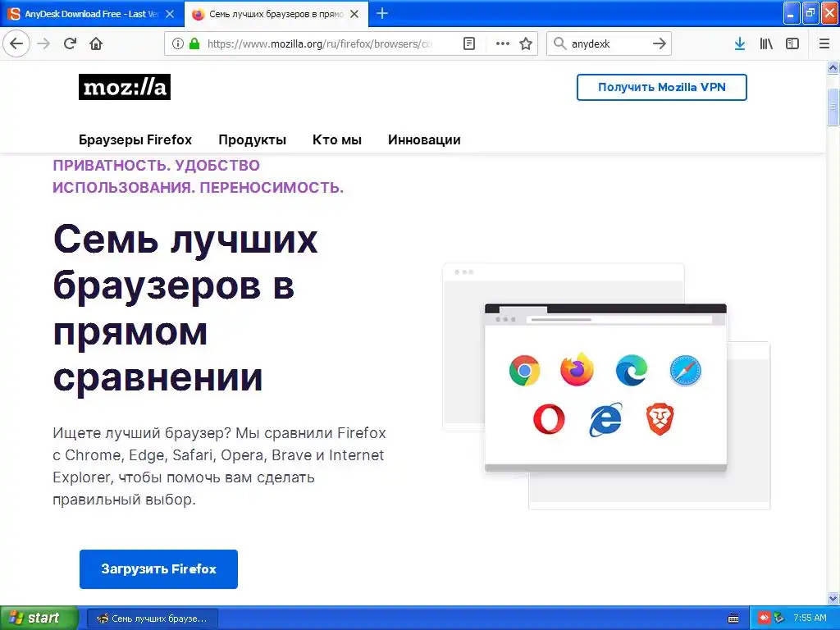Open the Инновации menu
Image resolution: width=840 pixels, height=630 pixels.
point(424,139)
